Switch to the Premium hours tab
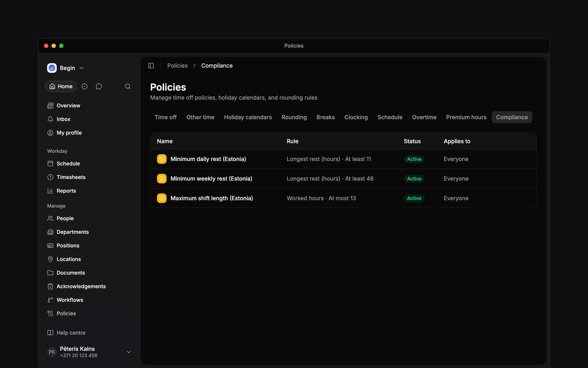 click(466, 117)
